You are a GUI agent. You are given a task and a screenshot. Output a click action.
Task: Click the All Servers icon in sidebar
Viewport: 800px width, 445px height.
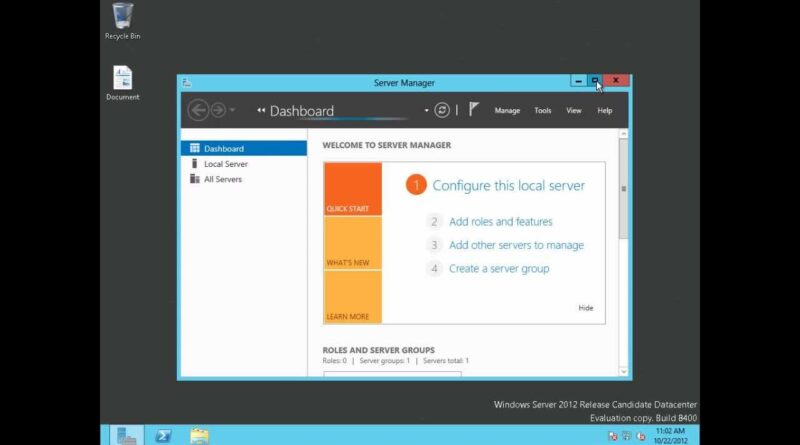coord(194,179)
